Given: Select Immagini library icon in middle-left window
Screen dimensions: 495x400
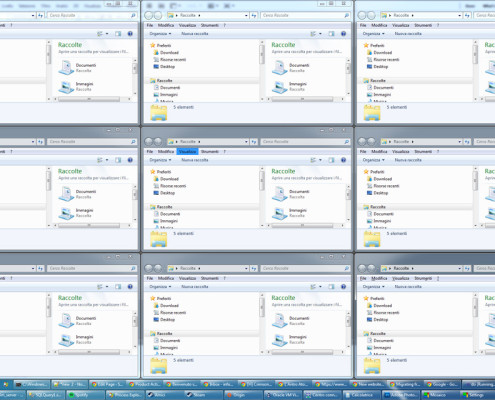Looking at the screenshot, I should pyautogui.click(x=66, y=213).
